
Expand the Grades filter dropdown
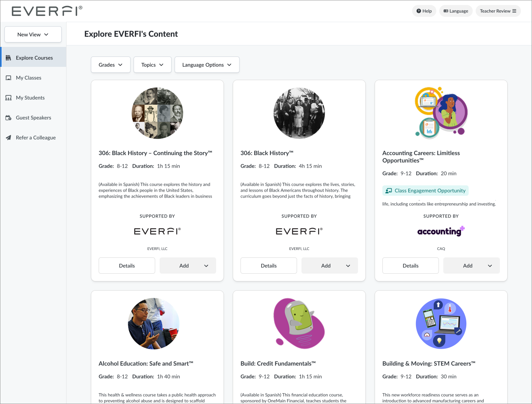(110, 65)
